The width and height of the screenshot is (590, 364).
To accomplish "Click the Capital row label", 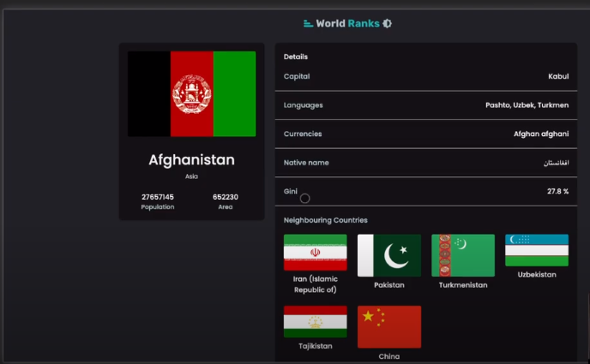I will [x=297, y=76].
